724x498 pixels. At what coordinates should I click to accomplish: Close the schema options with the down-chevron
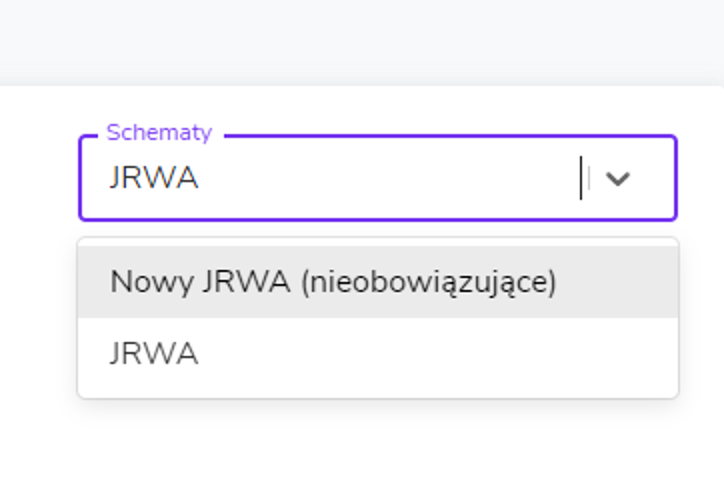(618, 179)
